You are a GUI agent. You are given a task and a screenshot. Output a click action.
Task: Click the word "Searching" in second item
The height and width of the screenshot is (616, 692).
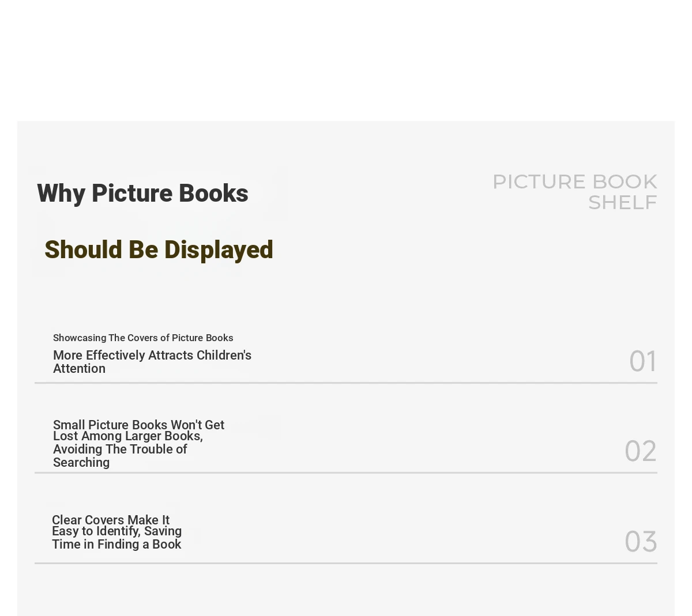(x=81, y=463)
